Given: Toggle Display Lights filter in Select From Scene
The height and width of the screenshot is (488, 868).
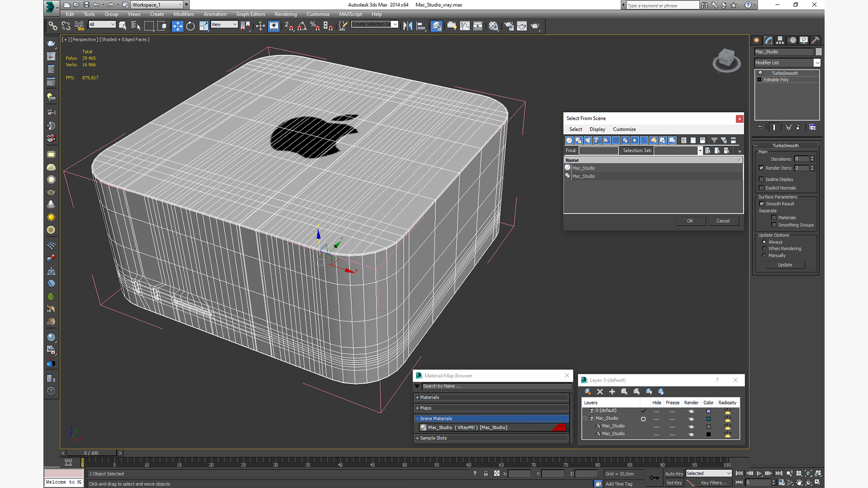Looking at the screenshot, I should point(588,141).
